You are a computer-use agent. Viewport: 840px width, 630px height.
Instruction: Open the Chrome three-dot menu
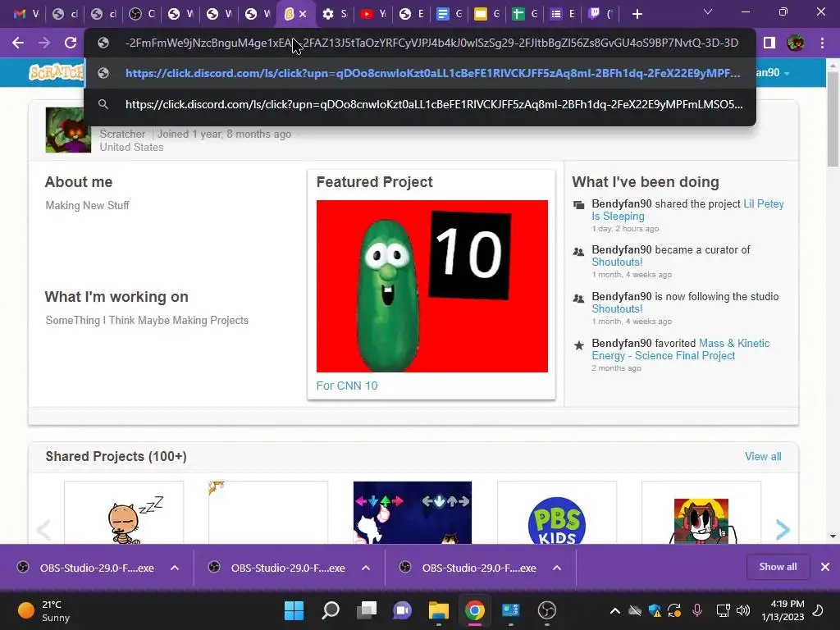(822, 43)
